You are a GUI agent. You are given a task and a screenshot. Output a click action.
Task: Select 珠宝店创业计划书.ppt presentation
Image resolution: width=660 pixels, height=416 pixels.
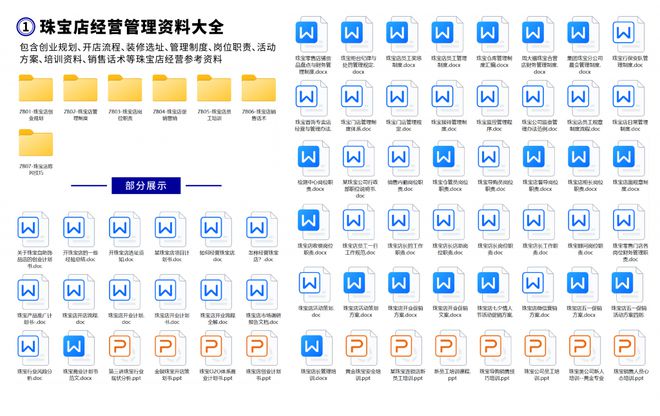coord(261,349)
